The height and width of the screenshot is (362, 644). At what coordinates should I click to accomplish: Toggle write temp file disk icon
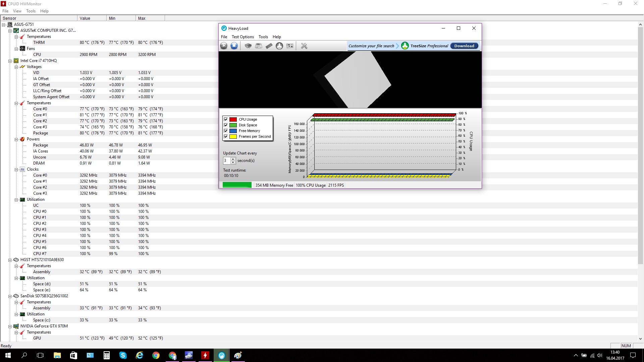click(259, 46)
